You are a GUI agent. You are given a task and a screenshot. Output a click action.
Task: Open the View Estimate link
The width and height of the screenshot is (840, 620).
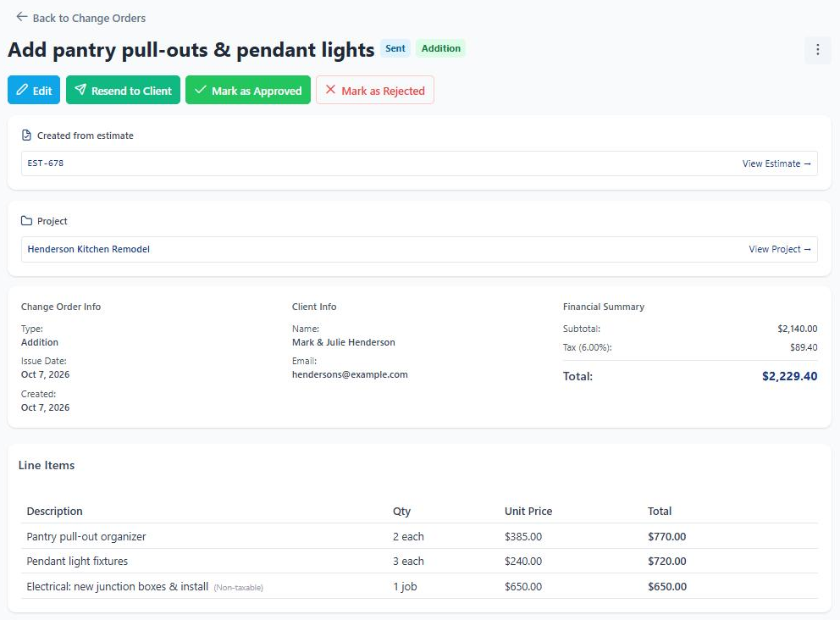point(776,163)
